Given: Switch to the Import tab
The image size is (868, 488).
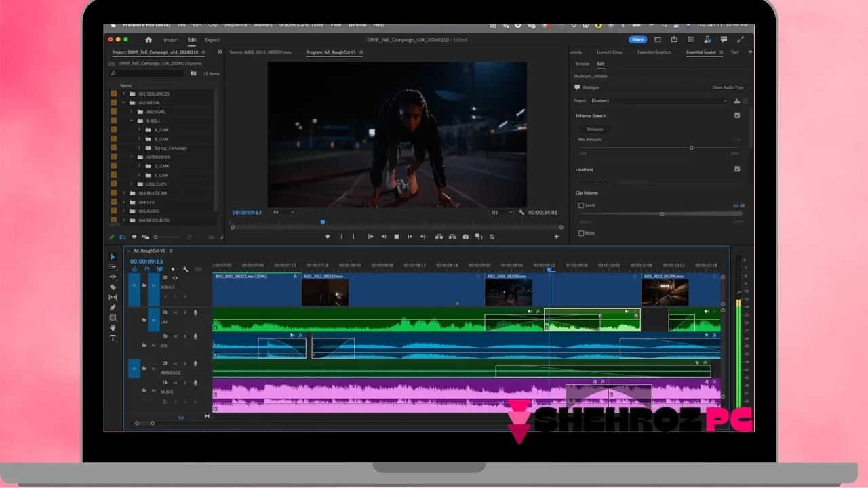Looking at the screenshot, I should click(x=171, y=40).
